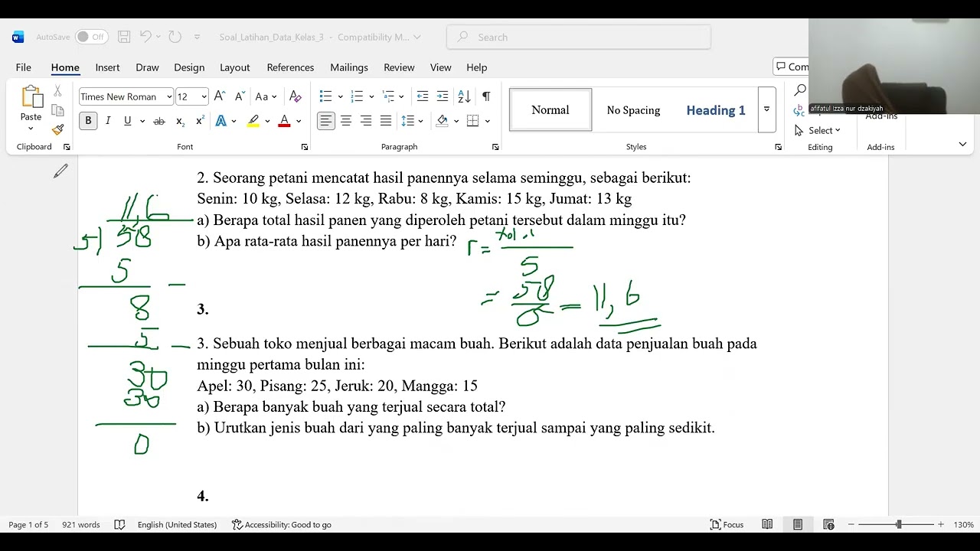This screenshot has width=980, height=551.
Task: Align paragraph text to the right
Action: tap(366, 121)
